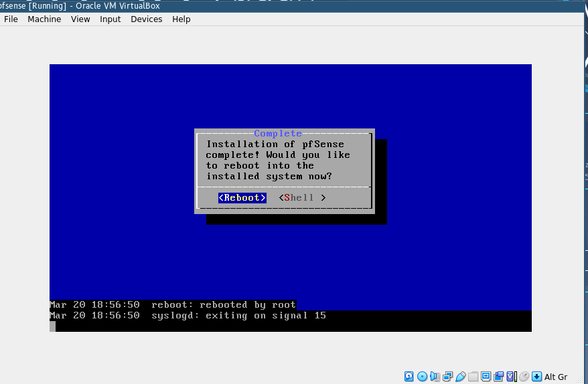Select the Shell button in dialog
The image size is (588, 384).
(302, 198)
